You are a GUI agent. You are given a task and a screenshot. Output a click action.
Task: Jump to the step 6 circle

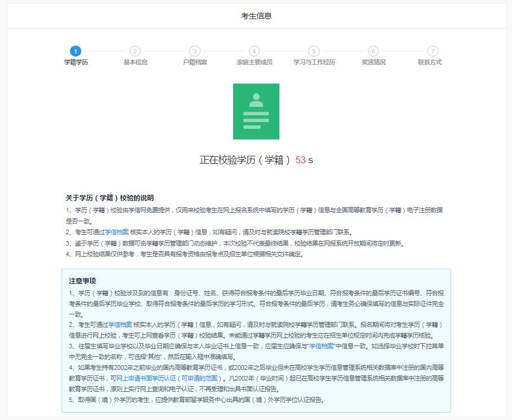373,51
